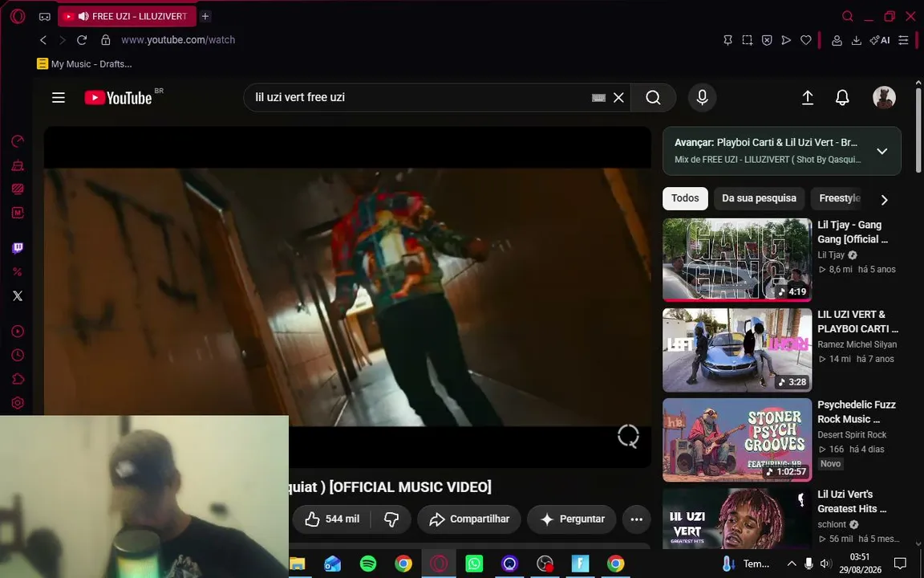924x578 pixels.
Task: Open YouTube account avatar menu
Action: click(884, 97)
